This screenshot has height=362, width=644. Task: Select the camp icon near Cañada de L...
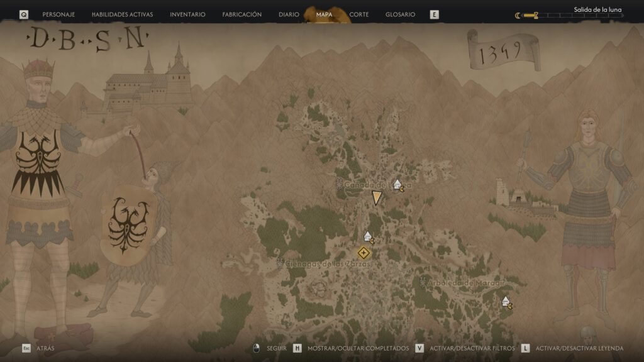(x=398, y=185)
